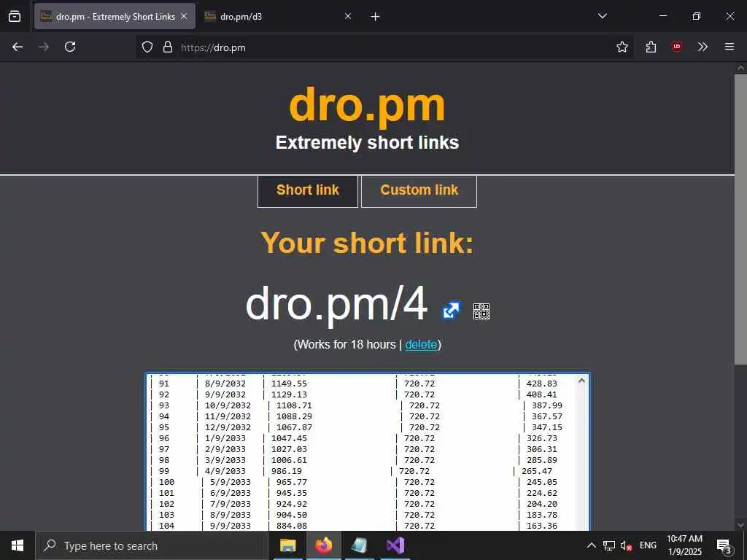Click the scroll-up arrow of the text box
Screen dimensions: 747x560
point(581,381)
